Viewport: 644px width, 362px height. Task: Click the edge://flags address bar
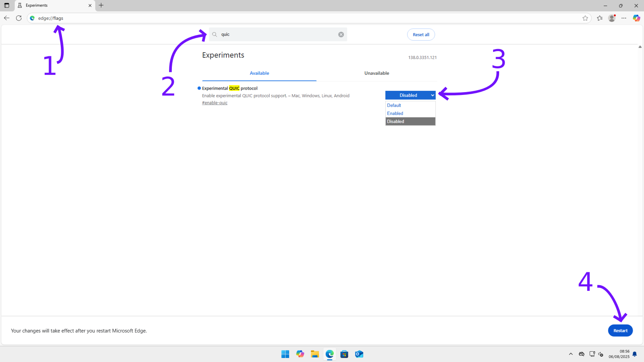[309, 18]
